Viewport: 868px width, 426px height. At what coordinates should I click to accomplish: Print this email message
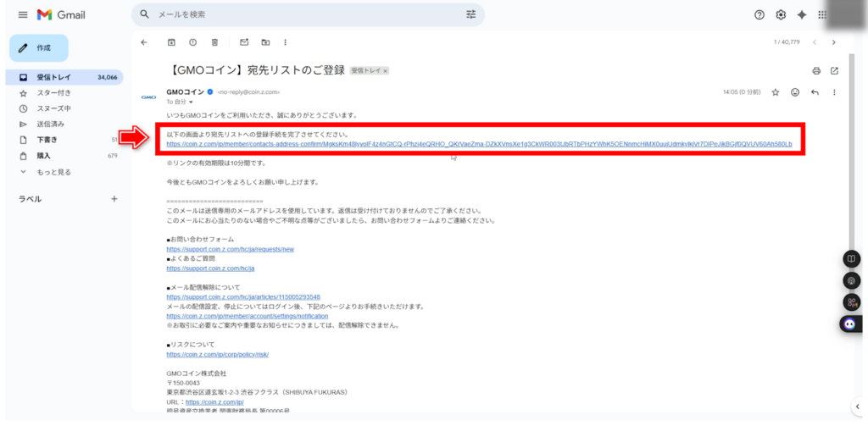(x=816, y=70)
